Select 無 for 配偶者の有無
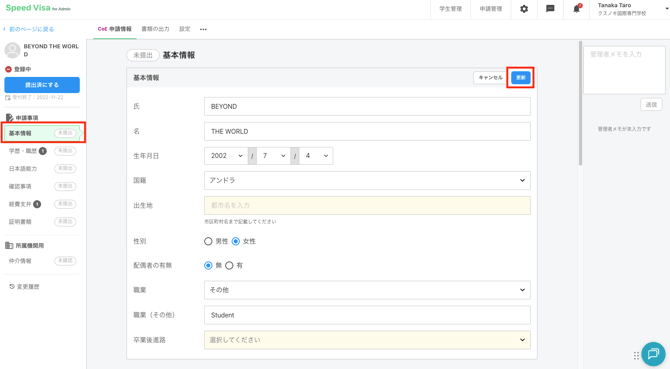This screenshot has width=670, height=369. (x=208, y=266)
